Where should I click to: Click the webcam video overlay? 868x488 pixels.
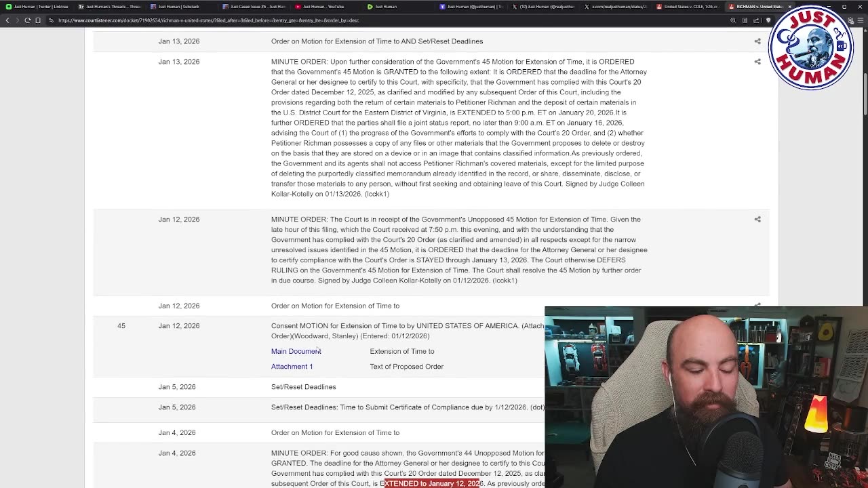click(x=706, y=397)
